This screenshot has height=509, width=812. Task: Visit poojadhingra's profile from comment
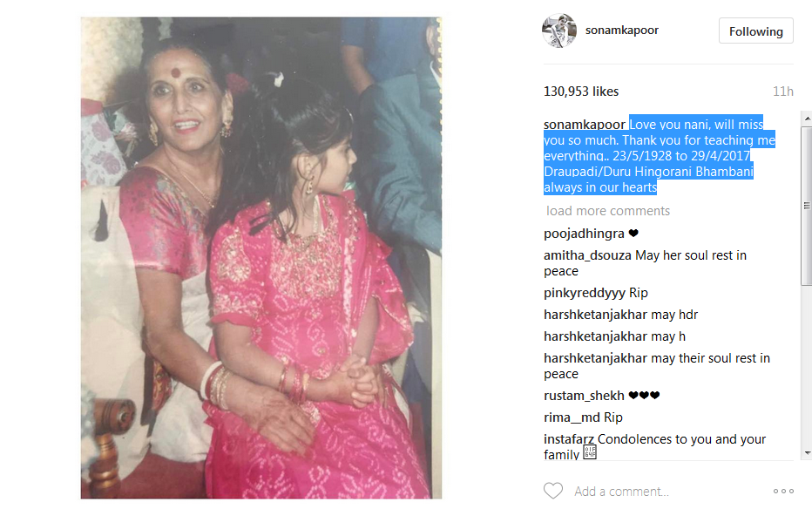coord(584,234)
